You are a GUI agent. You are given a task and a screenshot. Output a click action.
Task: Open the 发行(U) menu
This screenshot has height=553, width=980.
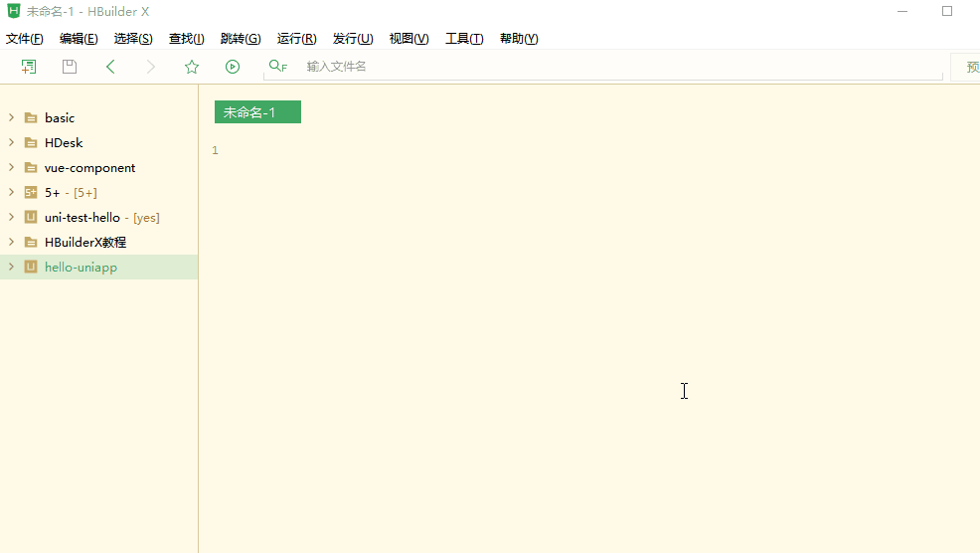point(353,39)
